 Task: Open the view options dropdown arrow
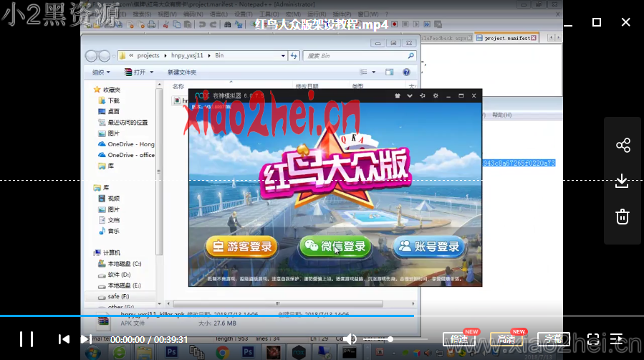[x=374, y=72]
